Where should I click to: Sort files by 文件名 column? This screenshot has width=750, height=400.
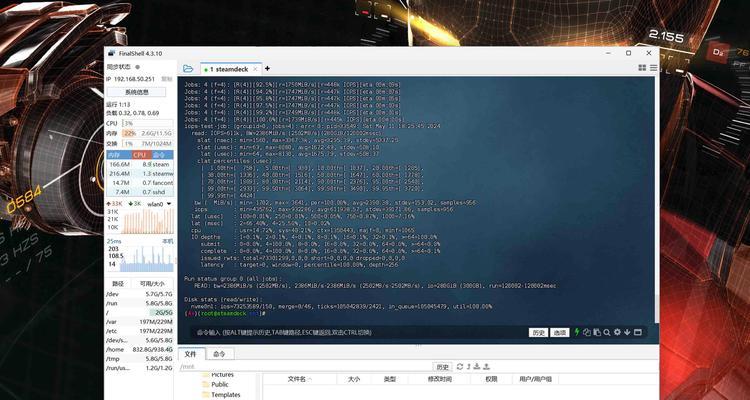(x=299, y=379)
